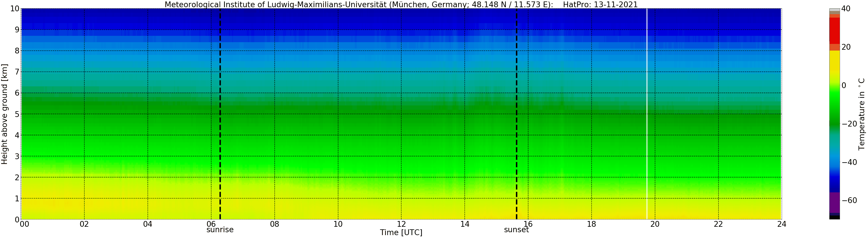This screenshot has width=868, height=238.
Task: Click the height tick label '1' km
Action: click(x=17, y=198)
